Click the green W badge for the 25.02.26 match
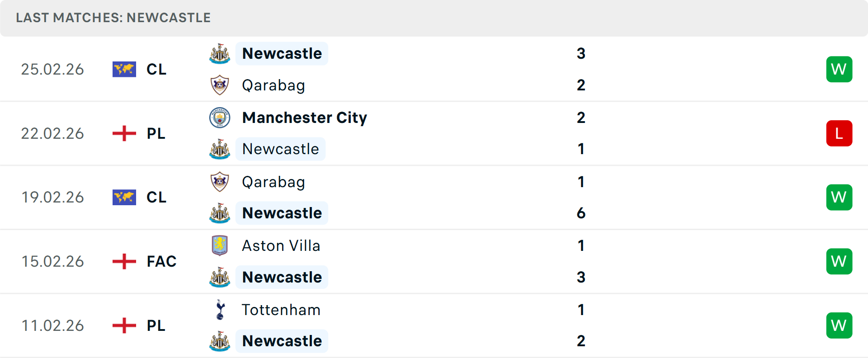 pyautogui.click(x=839, y=69)
